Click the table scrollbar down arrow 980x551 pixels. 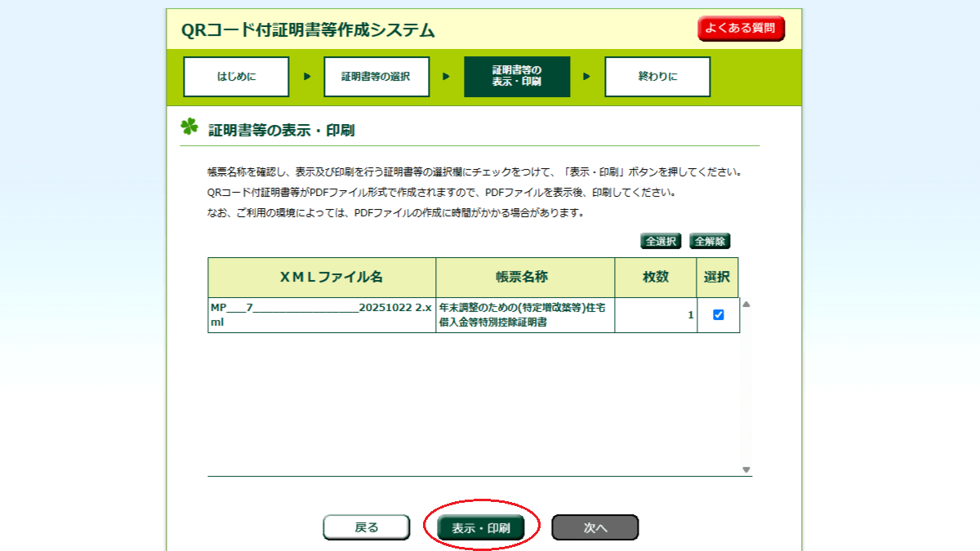746,469
